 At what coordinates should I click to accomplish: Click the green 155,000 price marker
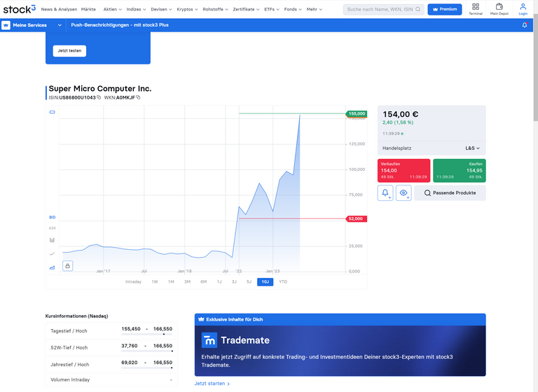357,113
